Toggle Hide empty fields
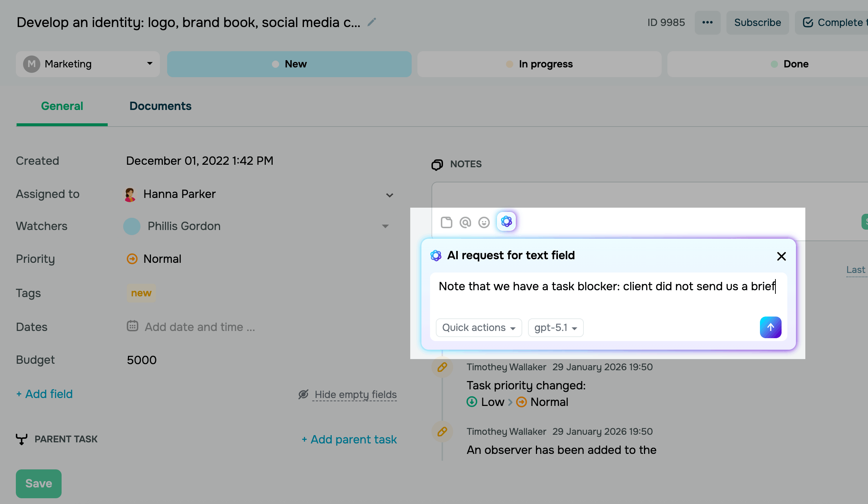Viewport: 868px width, 504px height. coord(355,394)
